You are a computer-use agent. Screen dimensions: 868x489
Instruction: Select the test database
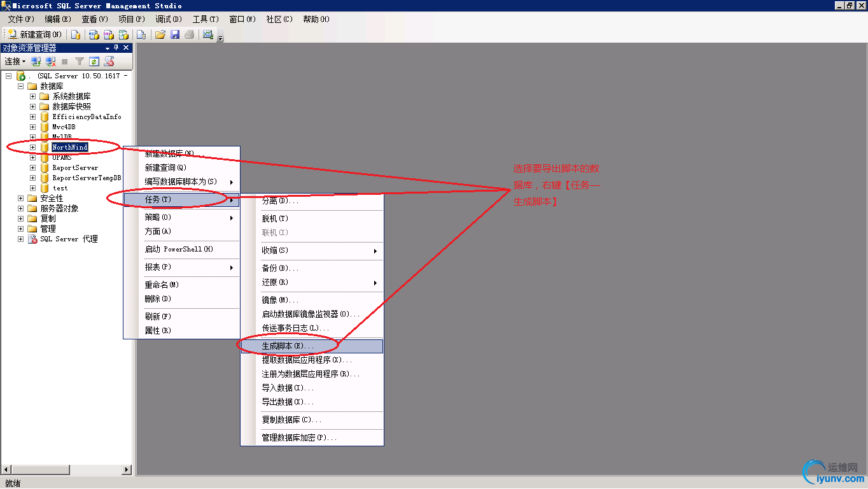coord(60,188)
